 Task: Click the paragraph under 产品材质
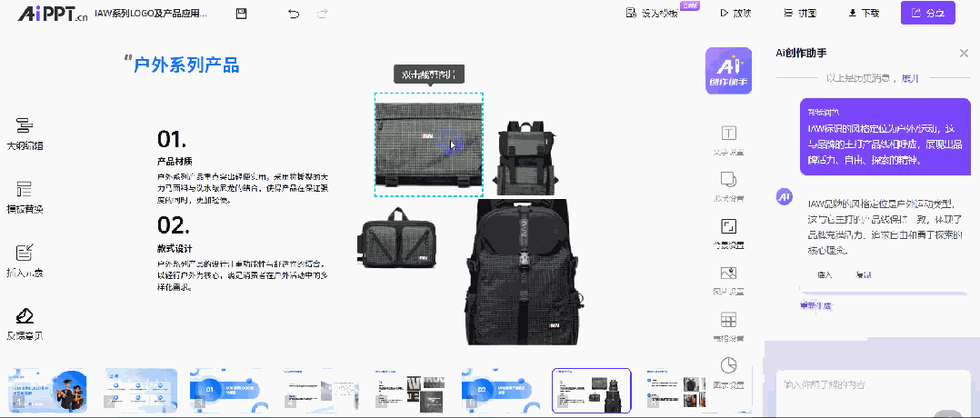tap(241, 189)
